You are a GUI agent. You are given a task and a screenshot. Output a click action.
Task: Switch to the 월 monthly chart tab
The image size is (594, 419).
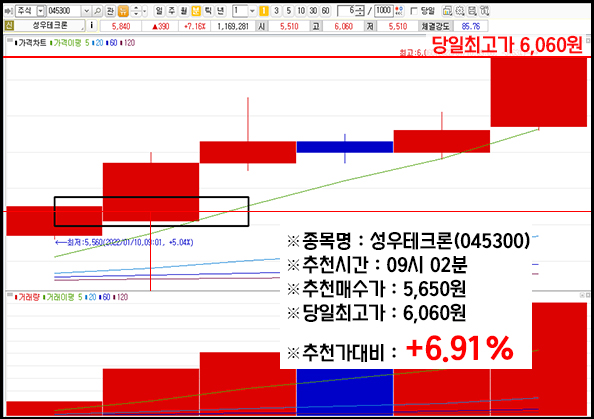[x=183, y=11]
